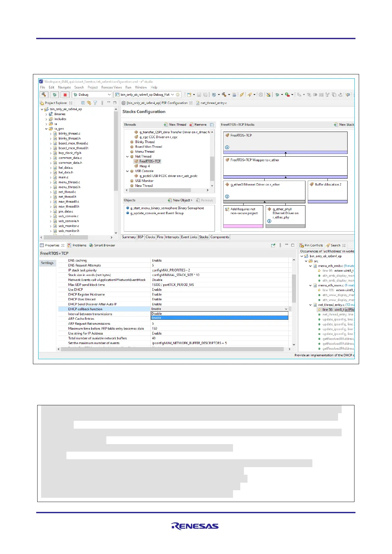Open the Smart Browser view tab
Screen dimensions: 392x554
coord(102,245)
